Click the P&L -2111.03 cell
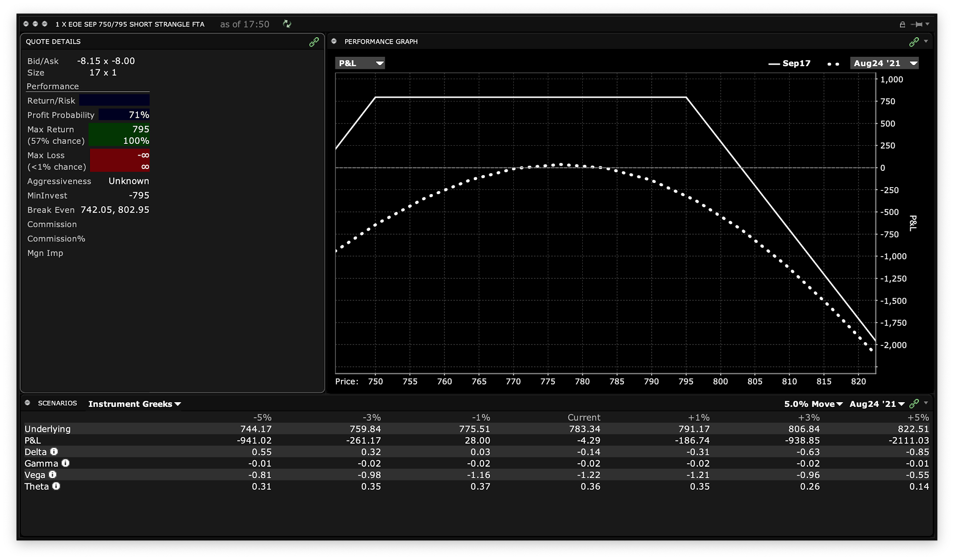 908,440
